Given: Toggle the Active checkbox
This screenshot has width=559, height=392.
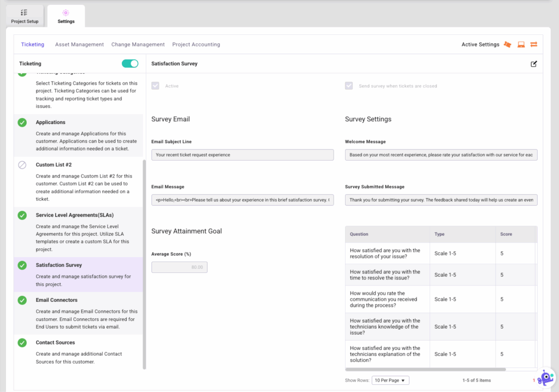Looking at the screenshot, I should (x=156, y=86).
